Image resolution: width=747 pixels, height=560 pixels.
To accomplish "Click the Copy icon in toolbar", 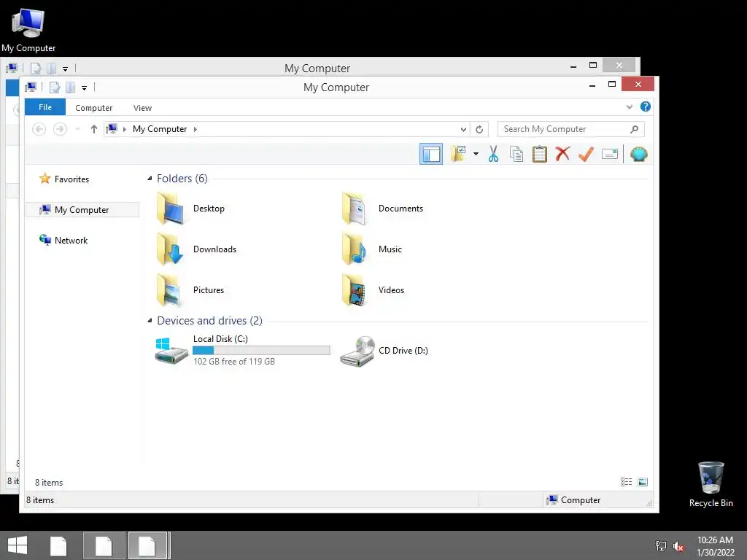I will pos(516,154).
